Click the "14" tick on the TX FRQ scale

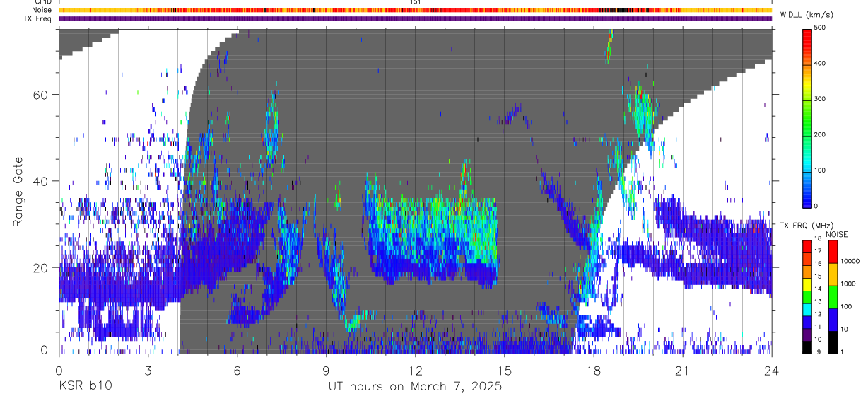(x=818, y=289)
